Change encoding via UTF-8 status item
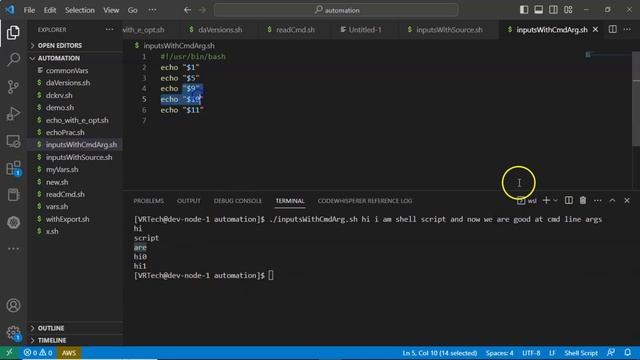The width and height of the screenshot is (640, 360). click(x=531, y=353)
